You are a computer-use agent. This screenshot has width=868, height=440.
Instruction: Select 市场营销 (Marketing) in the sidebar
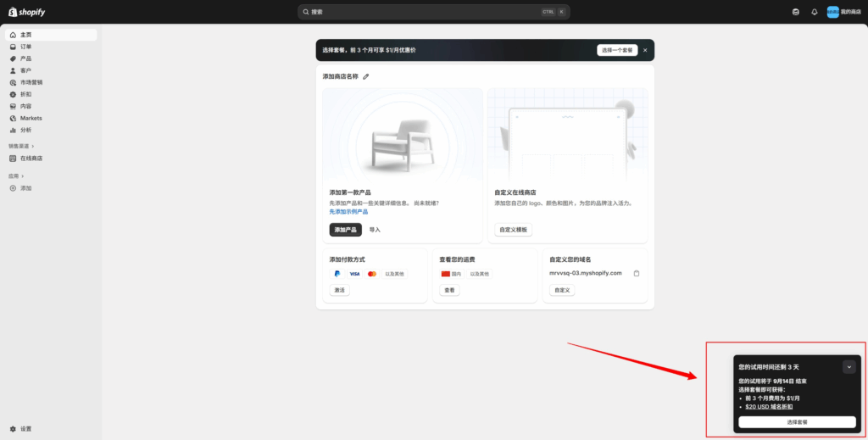(x=31, y=82)
